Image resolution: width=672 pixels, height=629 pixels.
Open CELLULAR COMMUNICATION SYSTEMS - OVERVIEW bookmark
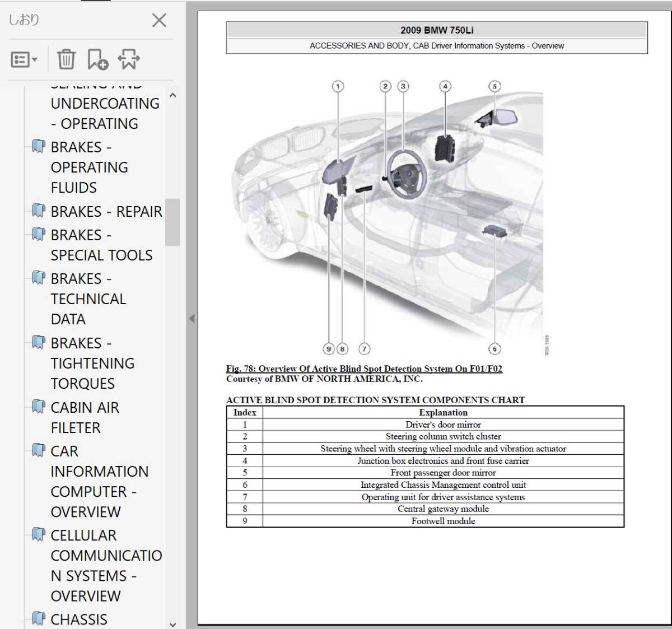[106, 566]
